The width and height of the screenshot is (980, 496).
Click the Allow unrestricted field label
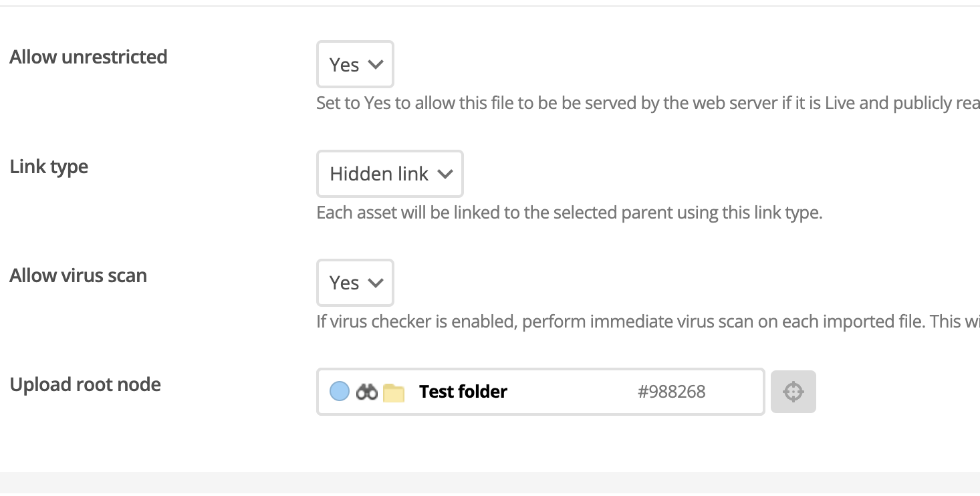coord(88,57)
